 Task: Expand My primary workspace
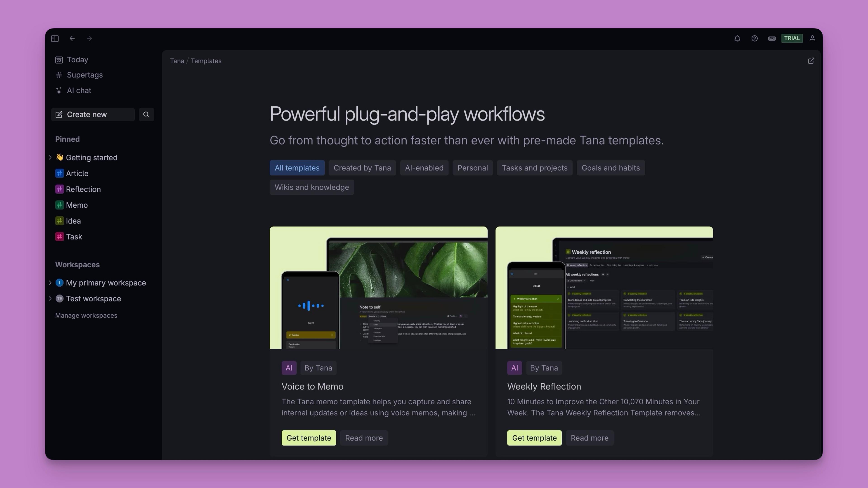(x=50, y=283)
